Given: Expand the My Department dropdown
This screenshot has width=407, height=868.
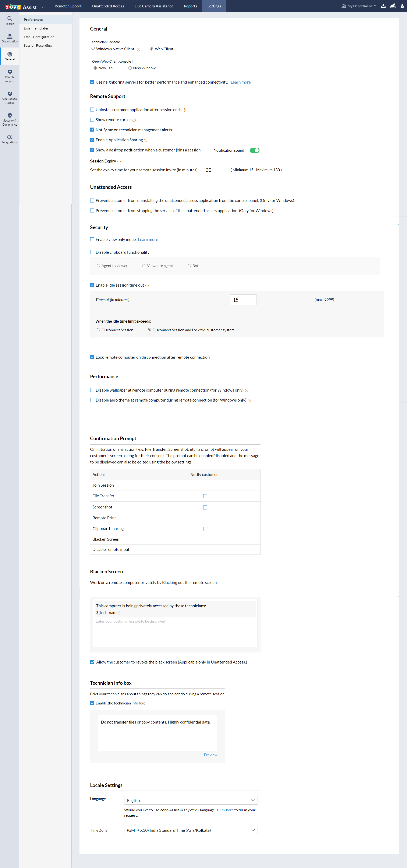Looking at the screenshot, I should click(x=359, y=6).
